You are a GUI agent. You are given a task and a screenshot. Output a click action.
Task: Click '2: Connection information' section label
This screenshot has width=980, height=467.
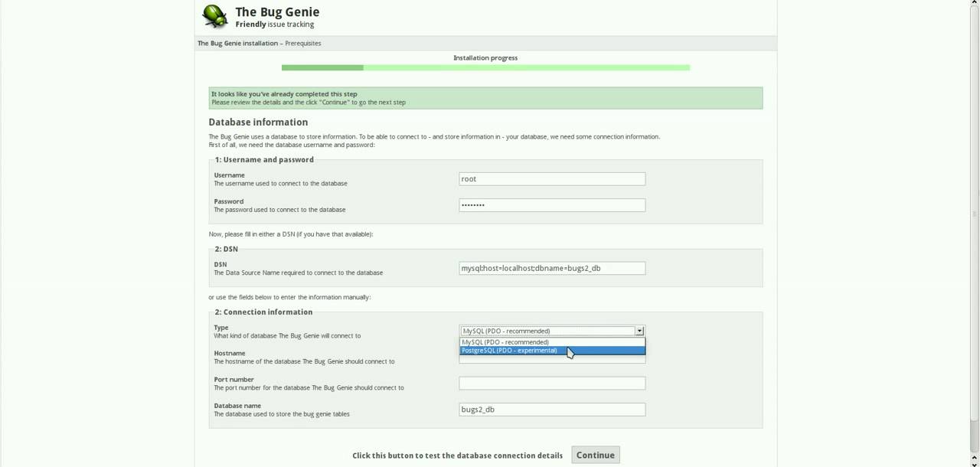click(x=263, y=312)
